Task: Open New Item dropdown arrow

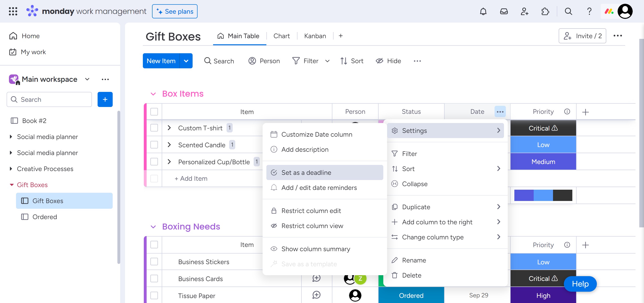Action: (x=186, y=61)
